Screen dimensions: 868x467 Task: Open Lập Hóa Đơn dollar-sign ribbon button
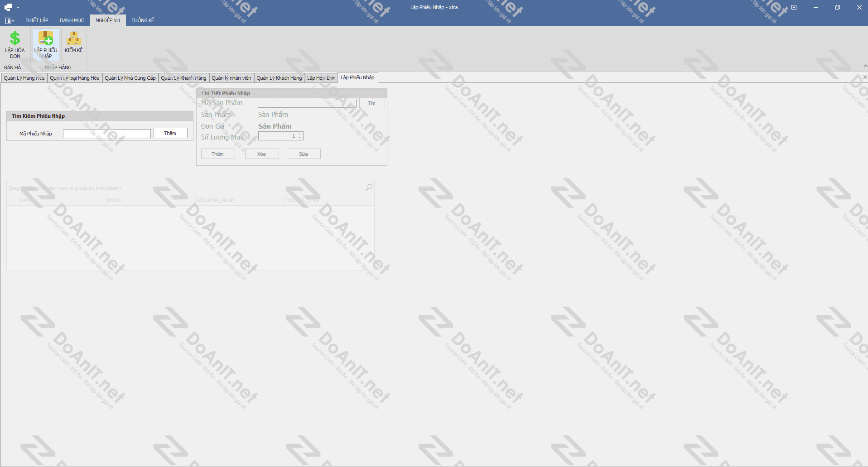[x=15, y=45]
